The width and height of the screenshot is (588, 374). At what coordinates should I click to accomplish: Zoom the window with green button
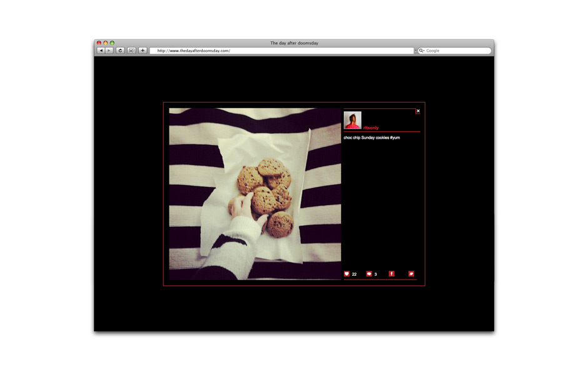click(112, 43)
